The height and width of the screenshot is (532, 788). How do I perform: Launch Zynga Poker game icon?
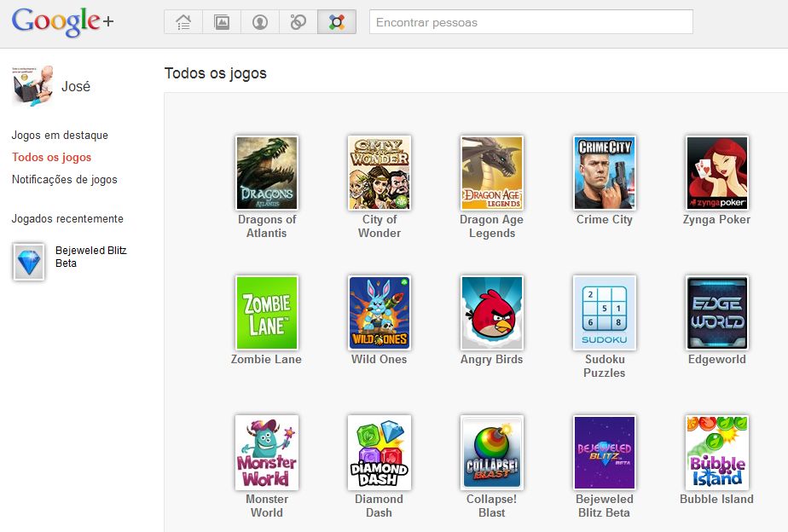coord(717,173)
